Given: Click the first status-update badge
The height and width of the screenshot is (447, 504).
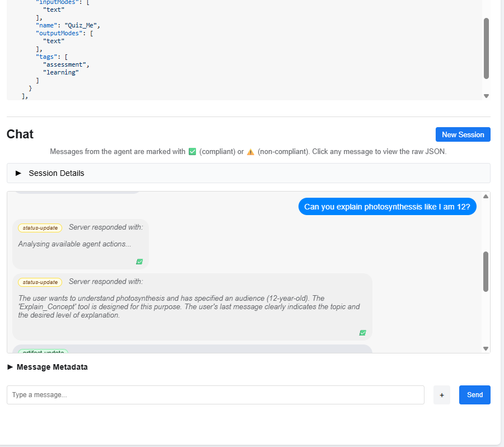Looking at the screenshot, I should pos(40,228).
